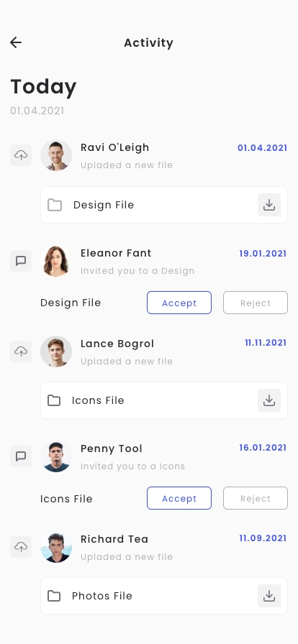The width and height of the screenshot is (298, 644).
Task: Open Penny Tool's profile photo
Action: 56,456
